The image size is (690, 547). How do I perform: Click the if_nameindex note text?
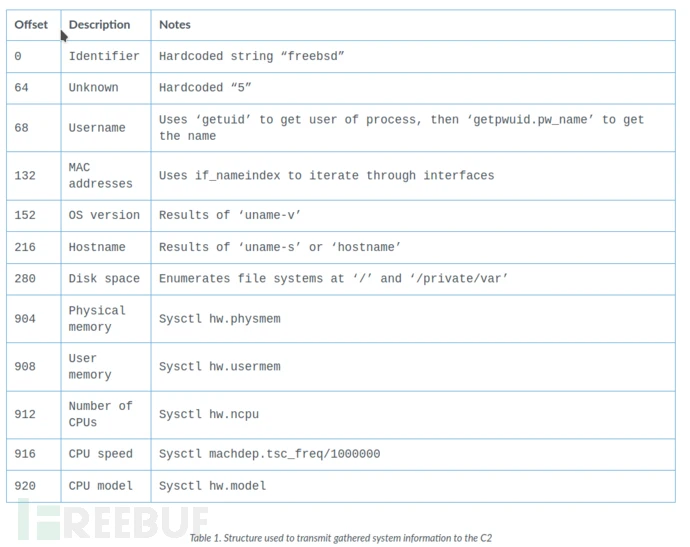coord(327,176)
